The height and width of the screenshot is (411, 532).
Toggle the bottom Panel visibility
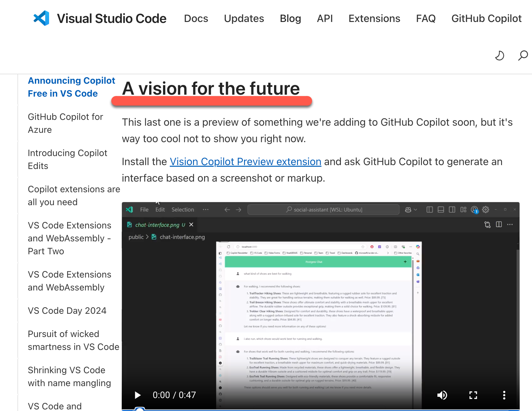tap(441, 209)
